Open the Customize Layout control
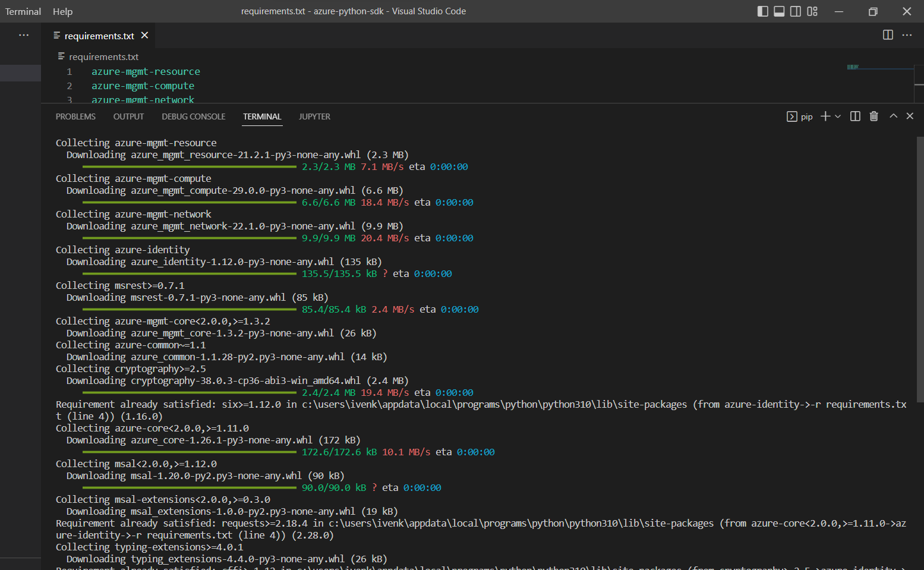 tap(812, 11)
